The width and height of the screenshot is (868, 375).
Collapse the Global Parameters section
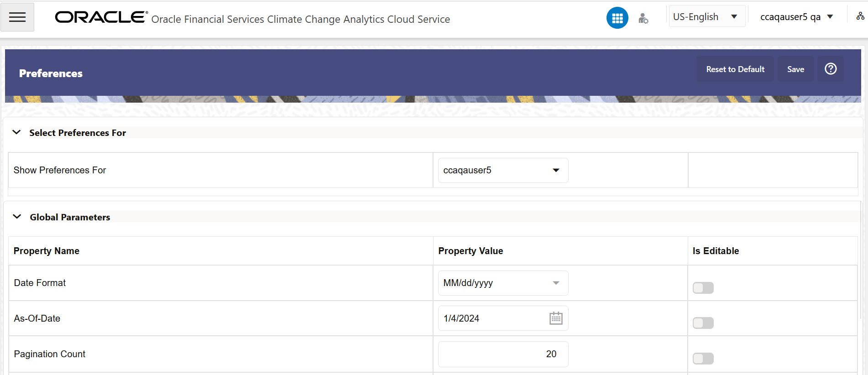(x=17, y=217)
